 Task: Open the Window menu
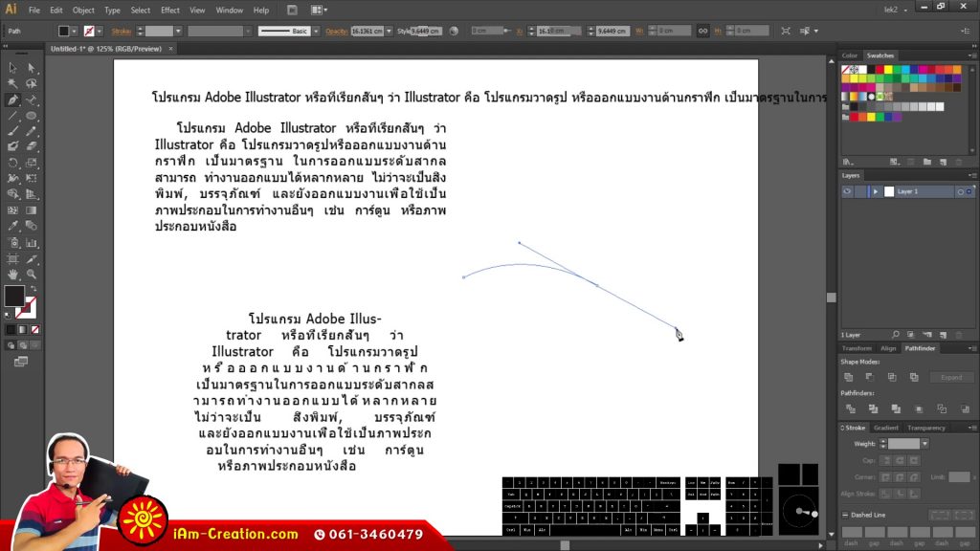[230, 10]
